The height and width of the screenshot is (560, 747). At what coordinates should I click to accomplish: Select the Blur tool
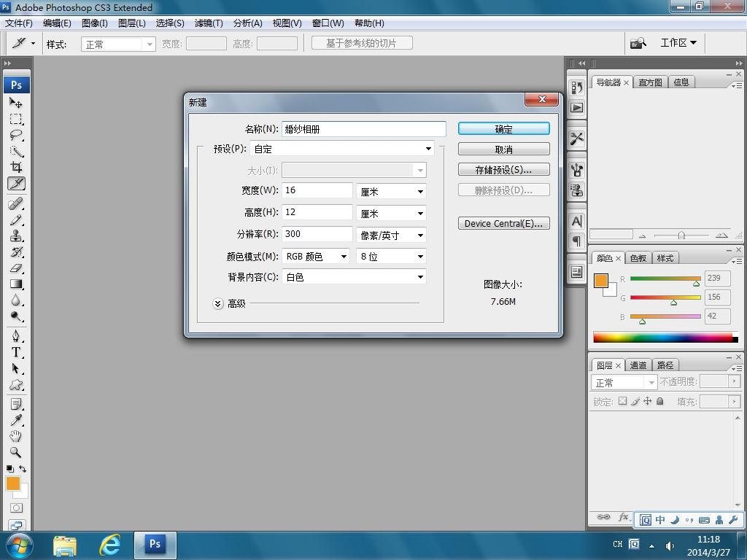(16, 300)
